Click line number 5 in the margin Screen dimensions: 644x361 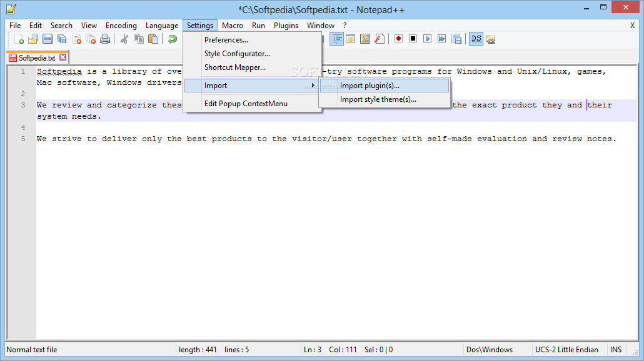click(23, 139)
